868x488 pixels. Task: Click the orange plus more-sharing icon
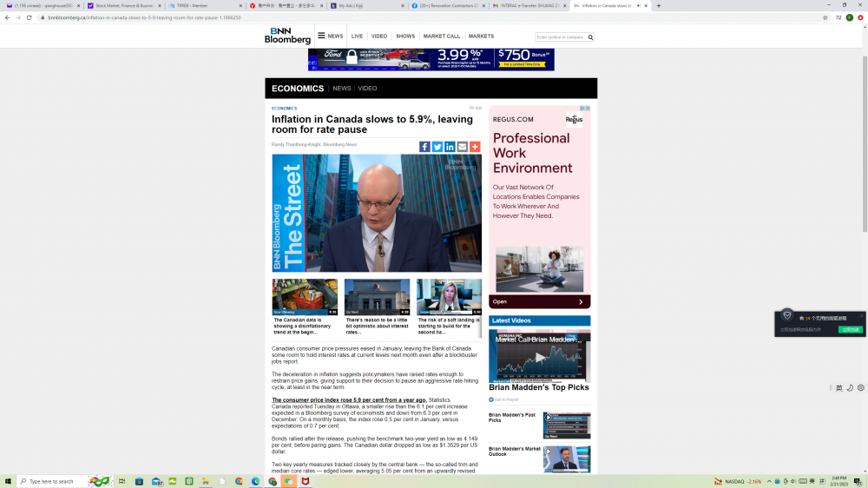tap(475, 147)
